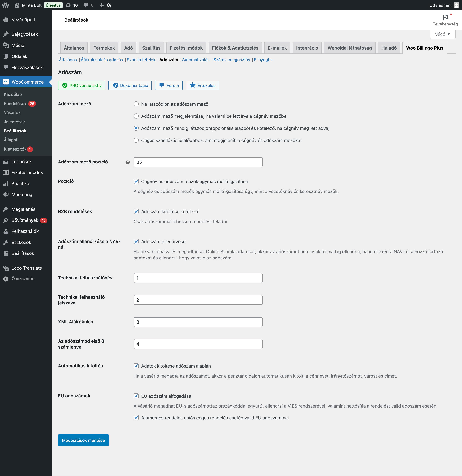This screenshot has width=462, height=476.
Task: Toggle 'Cégnév és adószám mezők egymás mellé igazítása'
Action: click(x=136, y=181)
